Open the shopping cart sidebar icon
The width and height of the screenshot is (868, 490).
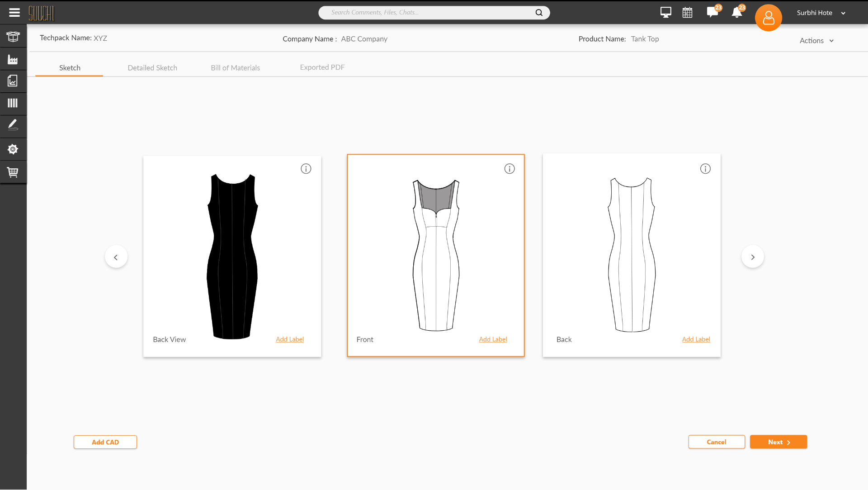coord(13,172)
